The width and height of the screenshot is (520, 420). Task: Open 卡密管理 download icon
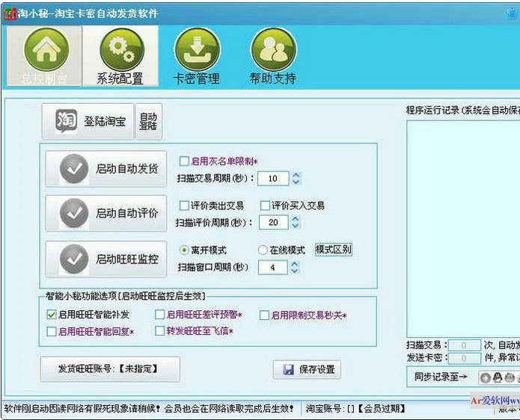pos(197,49)
